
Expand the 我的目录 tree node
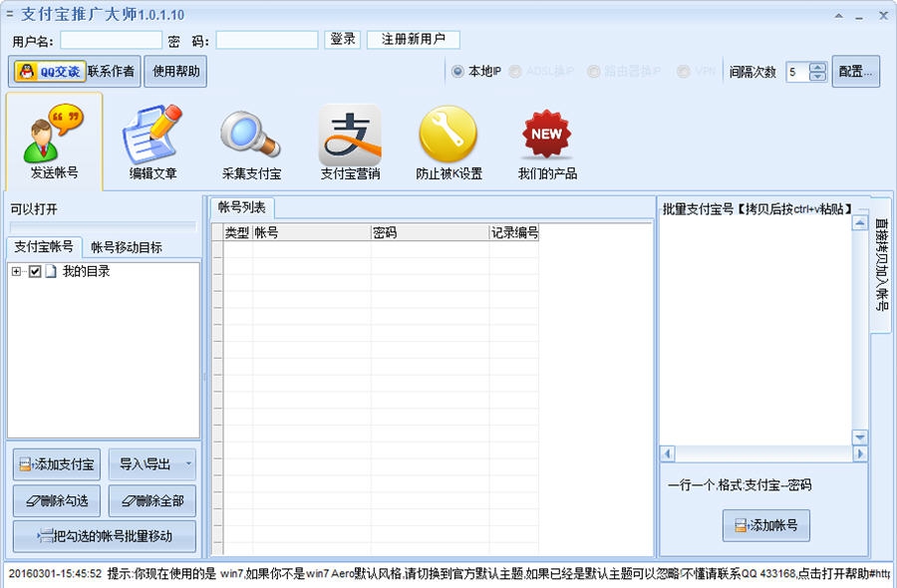tap(18, 270)
